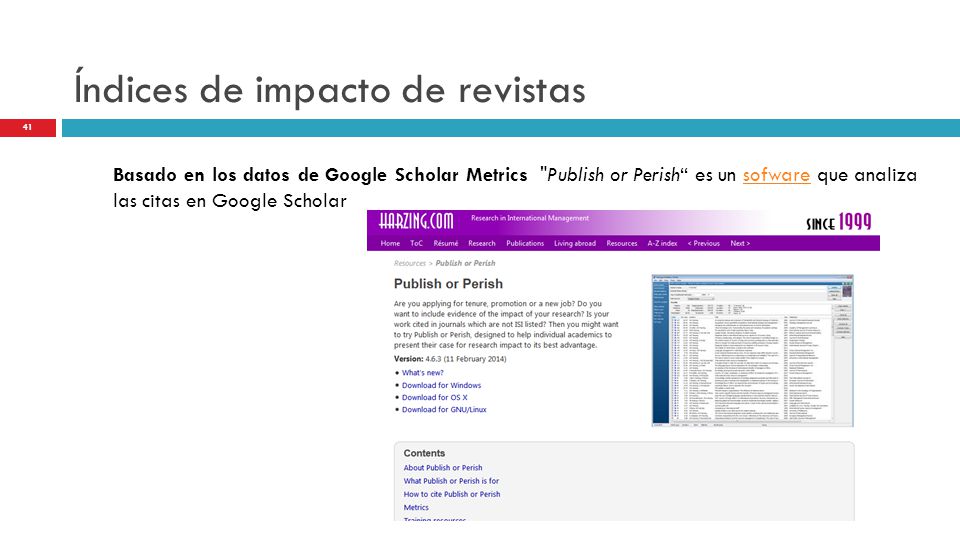
Task: Open the ToC menu item
Action: click(x=416, y=243)
